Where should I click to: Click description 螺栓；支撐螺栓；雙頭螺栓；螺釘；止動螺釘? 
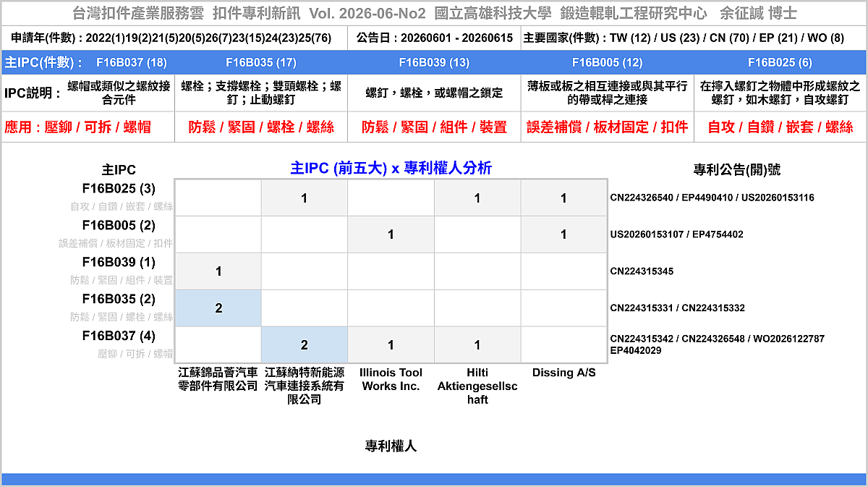click(x=261, y=93)
